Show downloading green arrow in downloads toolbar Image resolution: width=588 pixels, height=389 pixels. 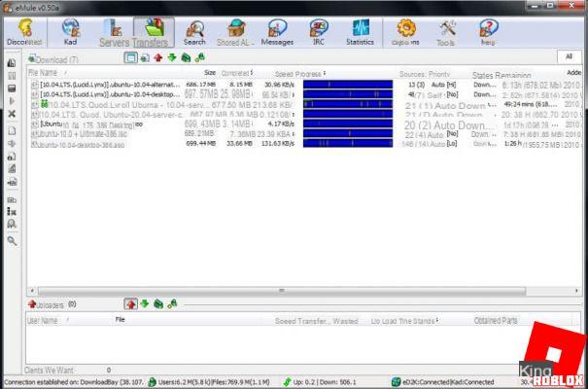172,57
